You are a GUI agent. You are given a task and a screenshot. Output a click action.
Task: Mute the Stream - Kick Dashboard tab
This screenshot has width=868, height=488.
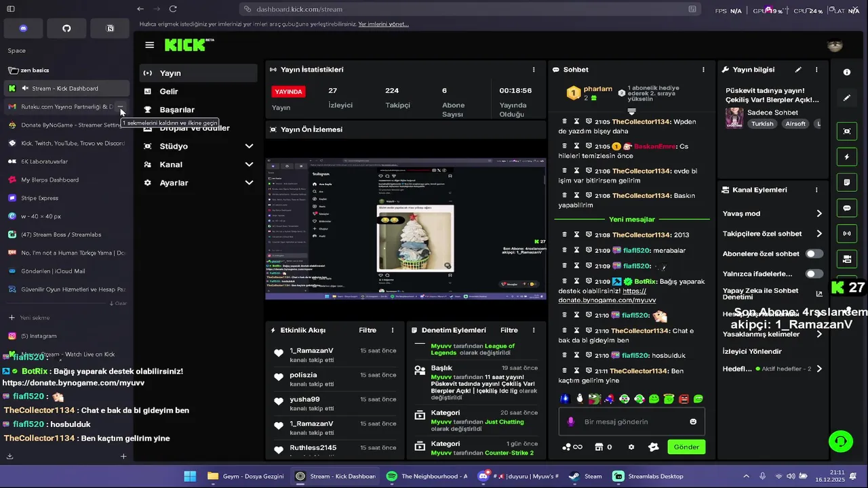click(25, 88)
